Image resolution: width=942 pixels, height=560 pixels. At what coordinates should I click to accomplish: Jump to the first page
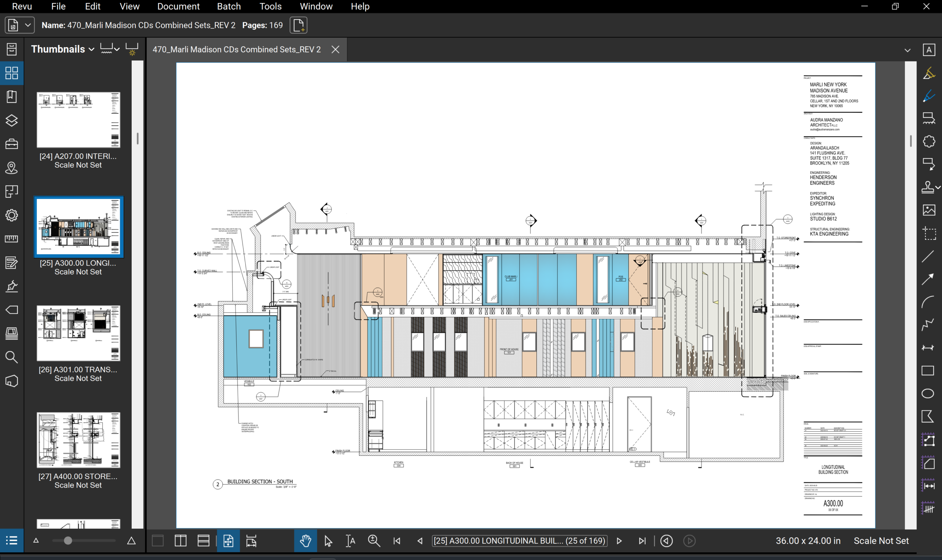click(x=397, y=541)
